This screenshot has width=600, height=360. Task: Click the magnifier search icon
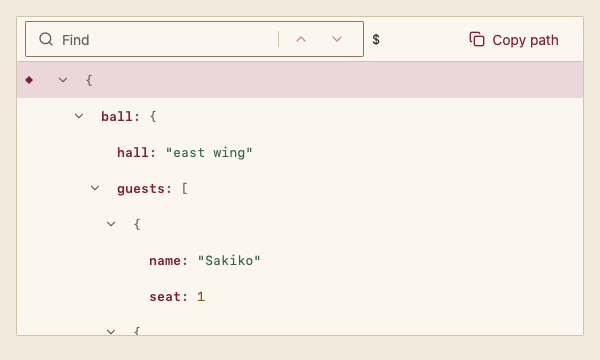point(46,39)
